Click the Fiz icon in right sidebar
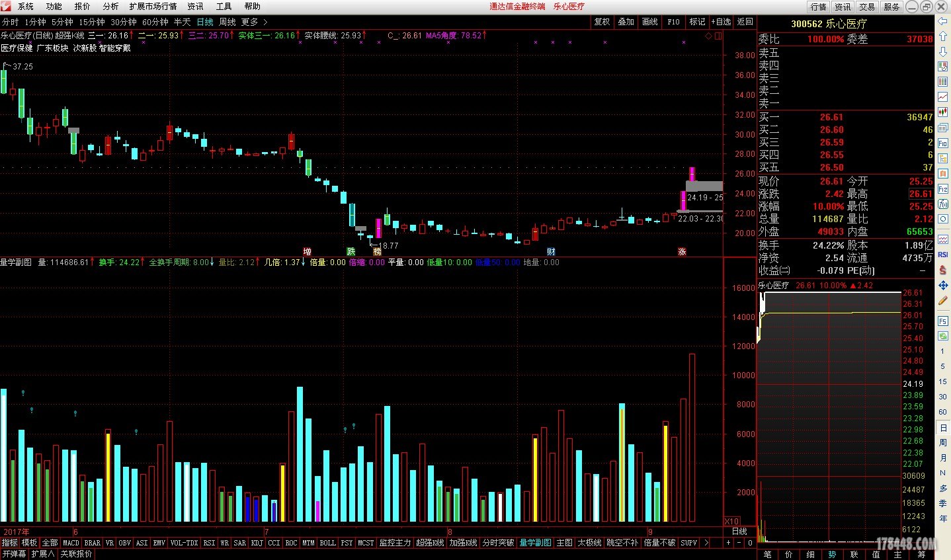Viewport: 951px width, 560px height. (942, 189)
